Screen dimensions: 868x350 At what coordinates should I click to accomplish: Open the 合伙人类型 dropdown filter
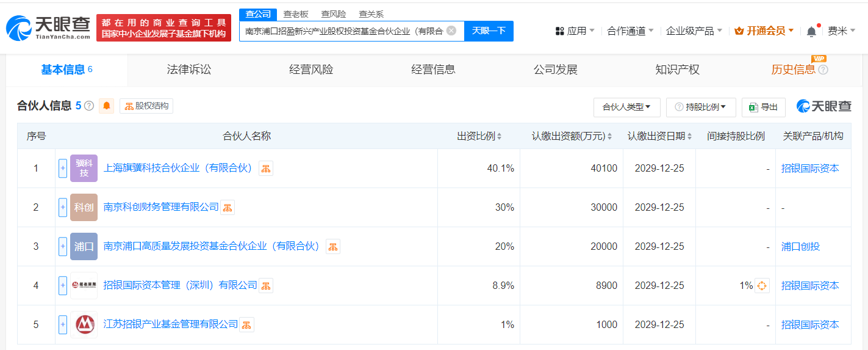pyautogui.click(x=626, y=107)
